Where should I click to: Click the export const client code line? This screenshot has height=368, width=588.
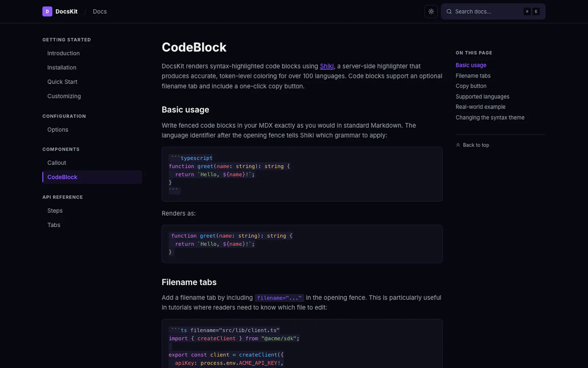click(x=226, y=355)
